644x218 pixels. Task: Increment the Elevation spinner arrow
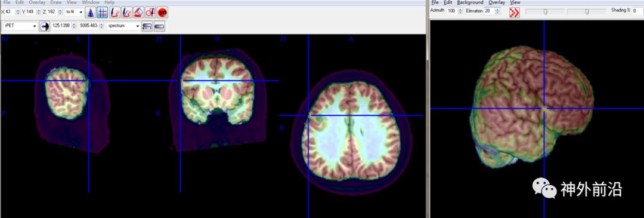[498, 9]
